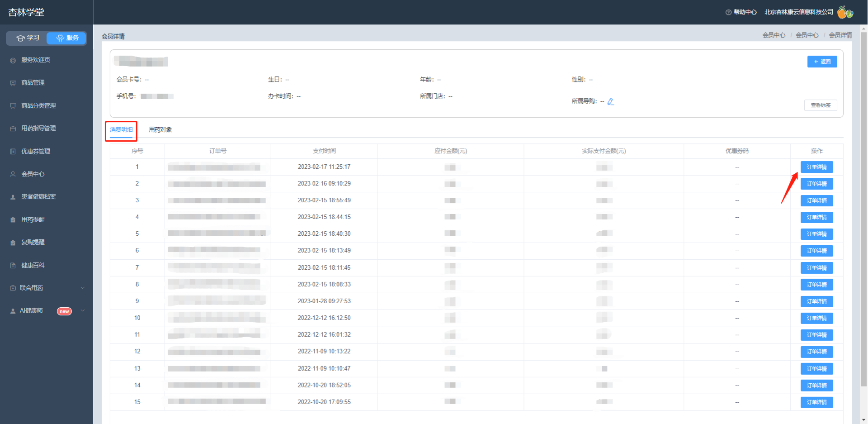Expand the 联合用药 menu chevron
The image size is (868, 424).
click(x=83, y=288)
